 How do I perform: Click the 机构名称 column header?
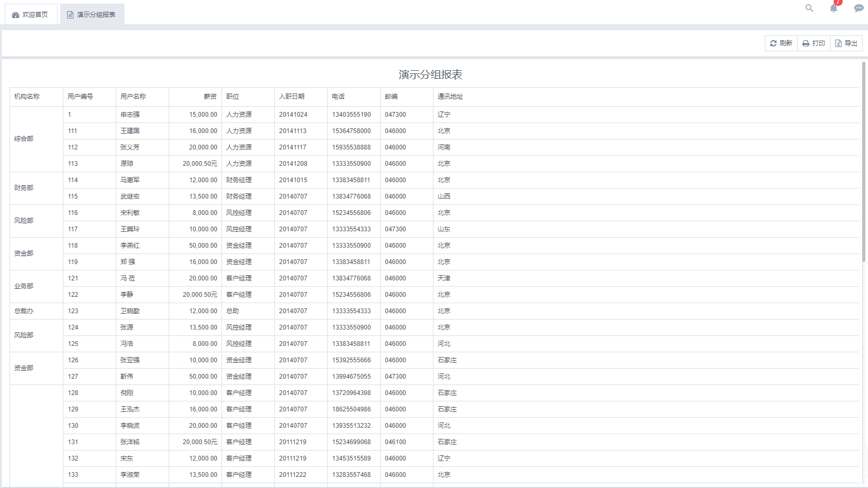pyautogui.click(x=27, y=97)
